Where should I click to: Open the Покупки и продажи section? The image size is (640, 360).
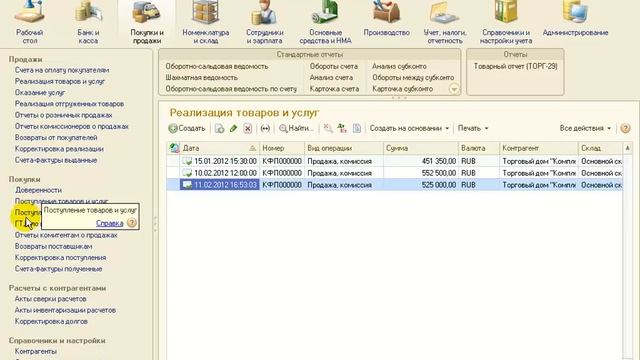click(x=147, y=22)
